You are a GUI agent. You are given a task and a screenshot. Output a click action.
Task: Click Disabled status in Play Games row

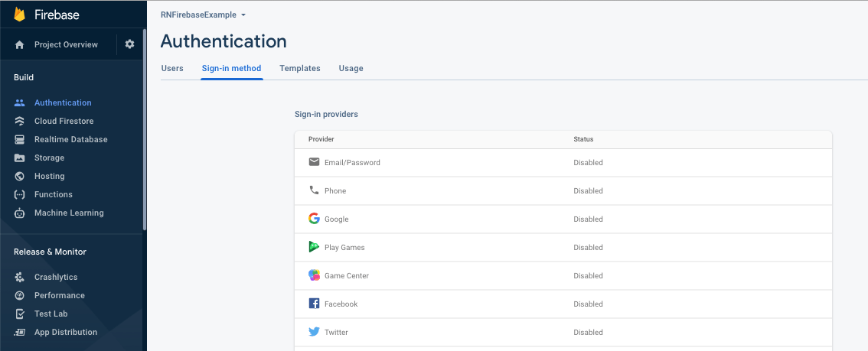coord(588,248)
